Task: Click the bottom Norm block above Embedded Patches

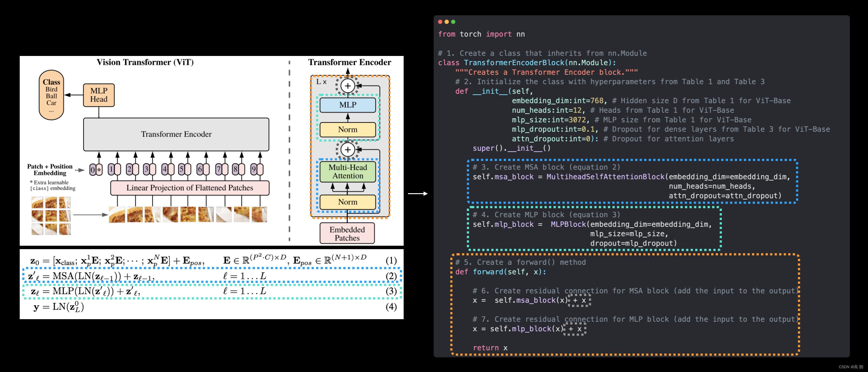Action: tap(347, 202)
